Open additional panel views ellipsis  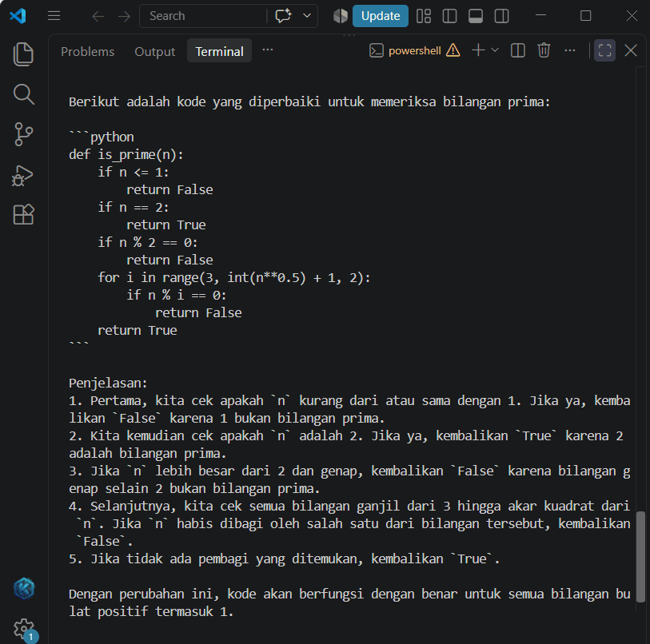[x=268, y=50]
